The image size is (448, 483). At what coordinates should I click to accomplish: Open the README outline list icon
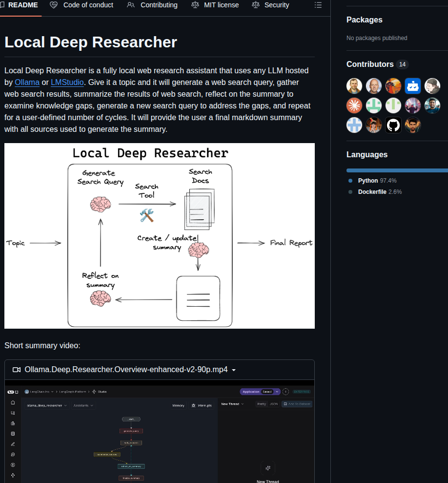point(318,5)
